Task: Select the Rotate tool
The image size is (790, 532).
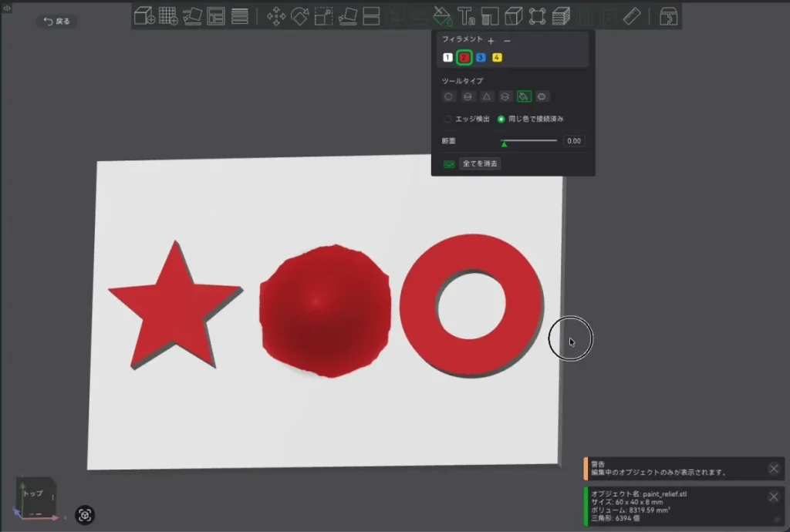Action: (300, 16)
